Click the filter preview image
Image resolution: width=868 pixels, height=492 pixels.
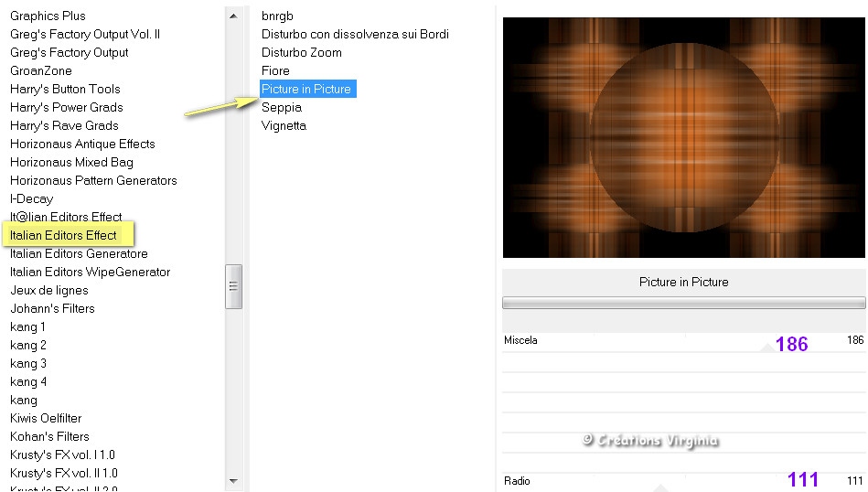click(683, 137)
